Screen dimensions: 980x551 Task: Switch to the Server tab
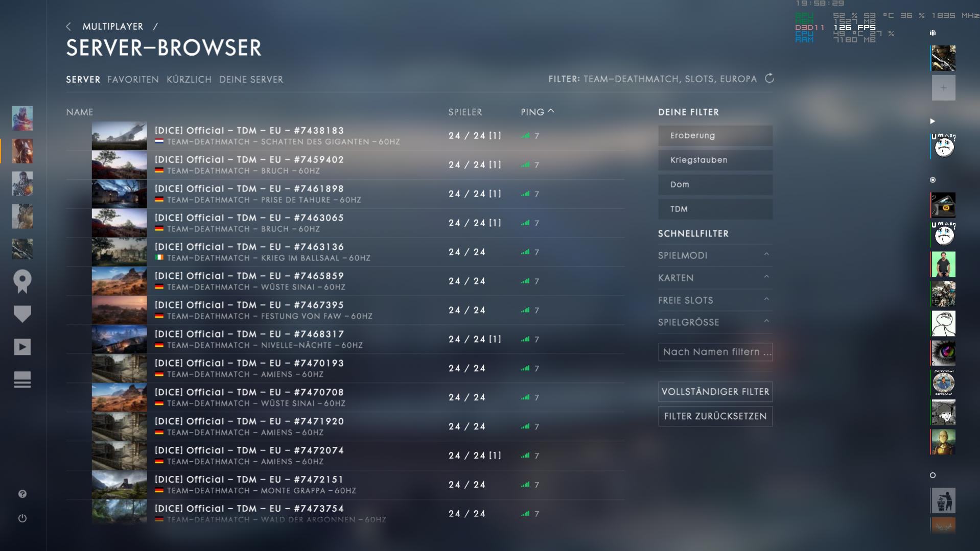pos(83,80)
